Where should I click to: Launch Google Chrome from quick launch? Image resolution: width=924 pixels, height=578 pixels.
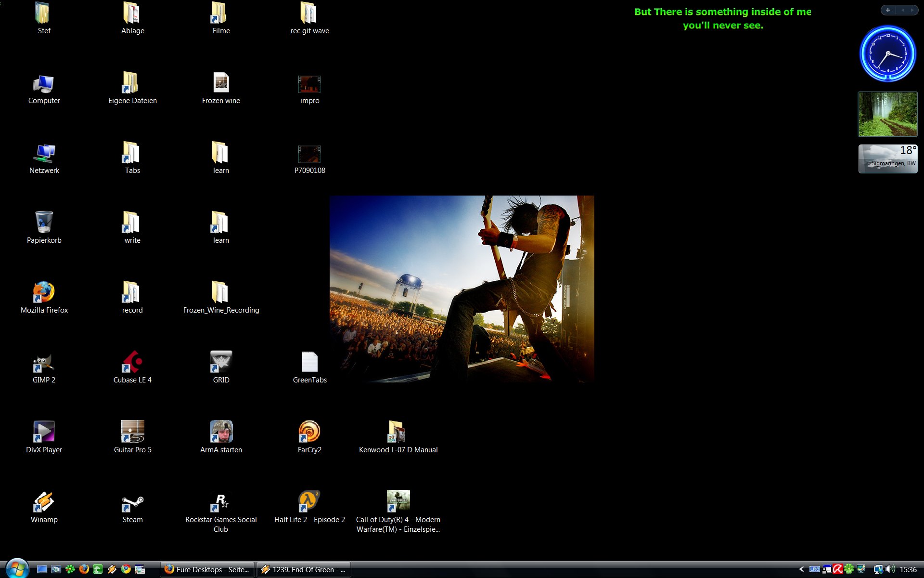pyautogui.click(x=126, y=569)
